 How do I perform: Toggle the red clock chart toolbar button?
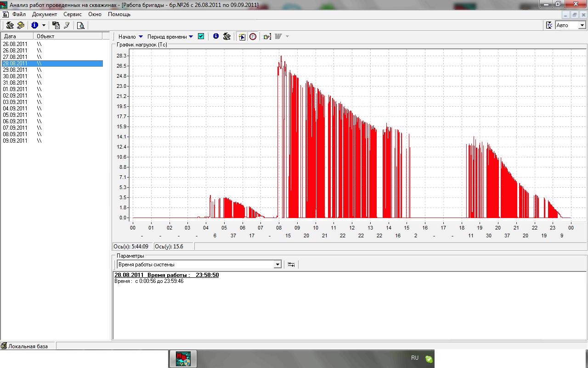tap(253, 36)
